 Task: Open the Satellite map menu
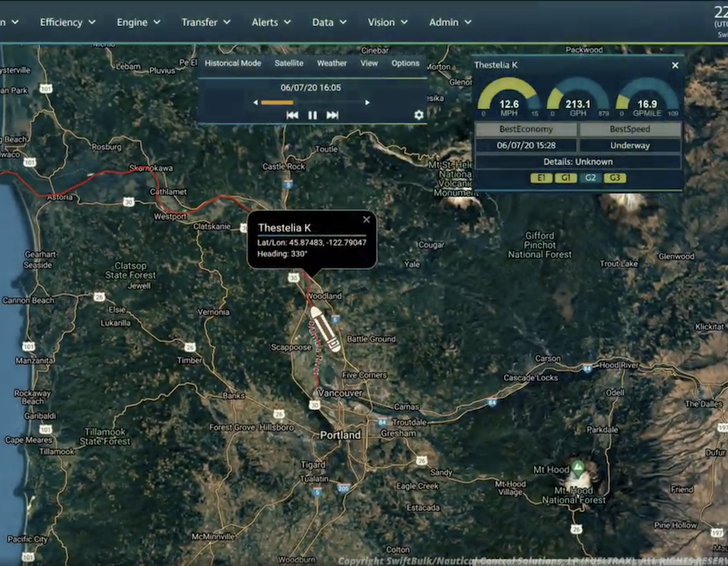[289, 63]
